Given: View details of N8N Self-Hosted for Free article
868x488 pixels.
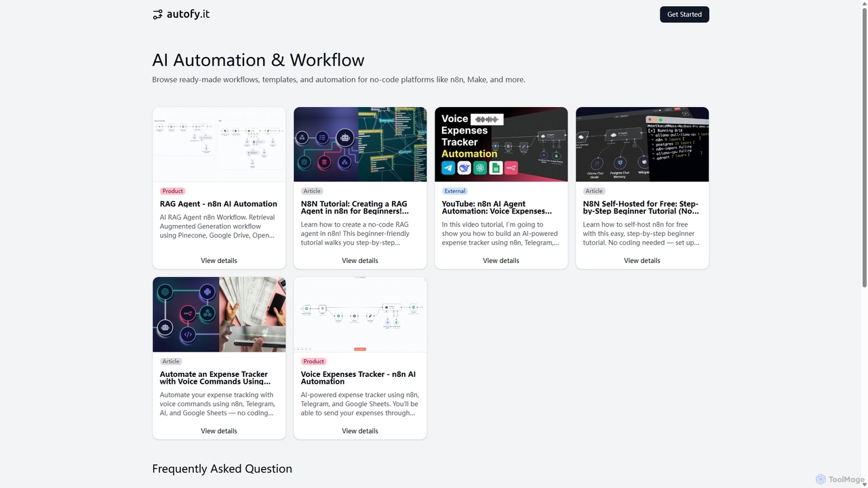Looking at the screenshot, I should click(642, 260).
